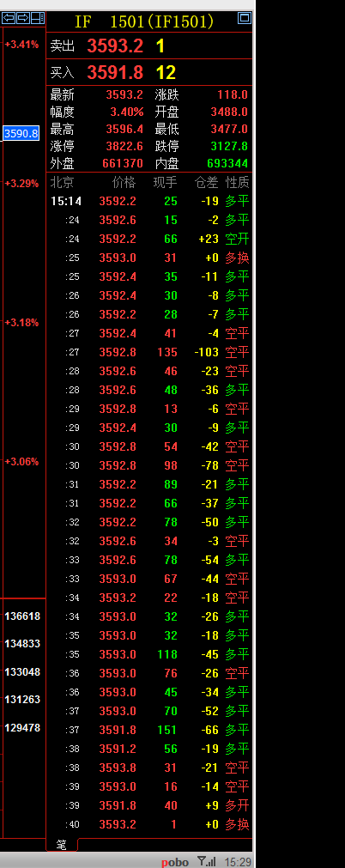The width and height of the screenshot is (345, 868).
Task: Click the 涨停 value 3822.6
Action: 124,147
